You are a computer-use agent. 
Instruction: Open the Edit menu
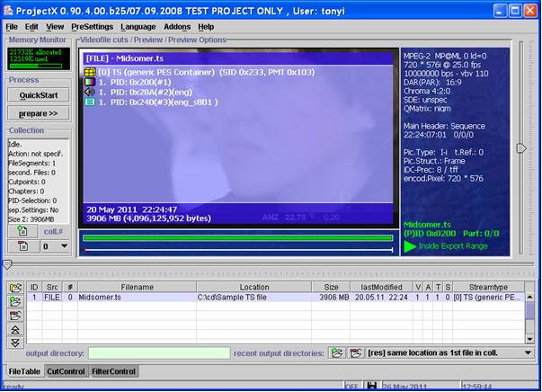click(x=31, y=27)
